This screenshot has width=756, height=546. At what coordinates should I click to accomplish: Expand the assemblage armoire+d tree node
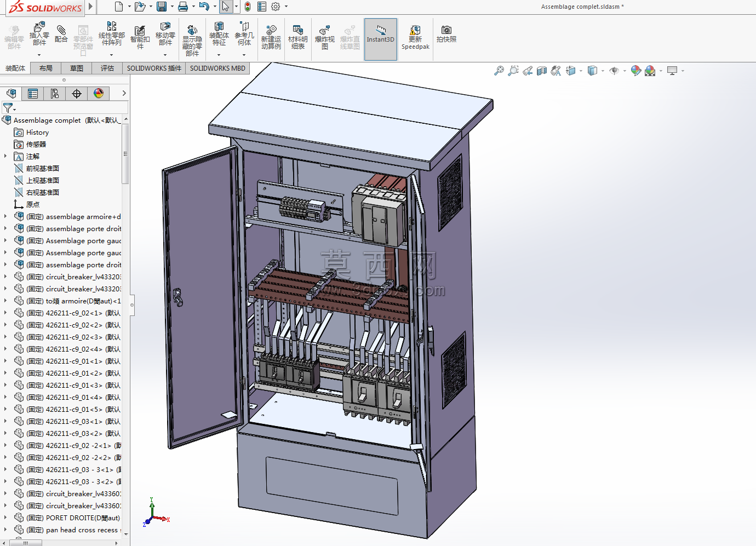(5, 216)
